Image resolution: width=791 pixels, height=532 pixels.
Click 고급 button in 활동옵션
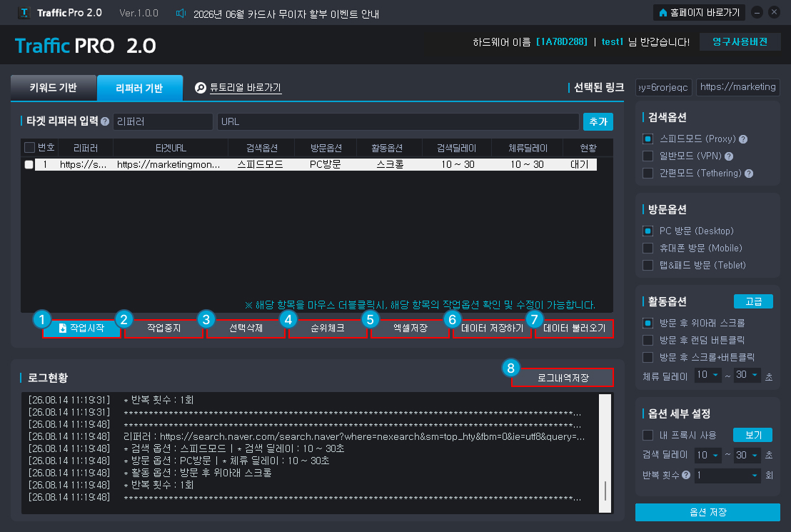coord(754,301)
